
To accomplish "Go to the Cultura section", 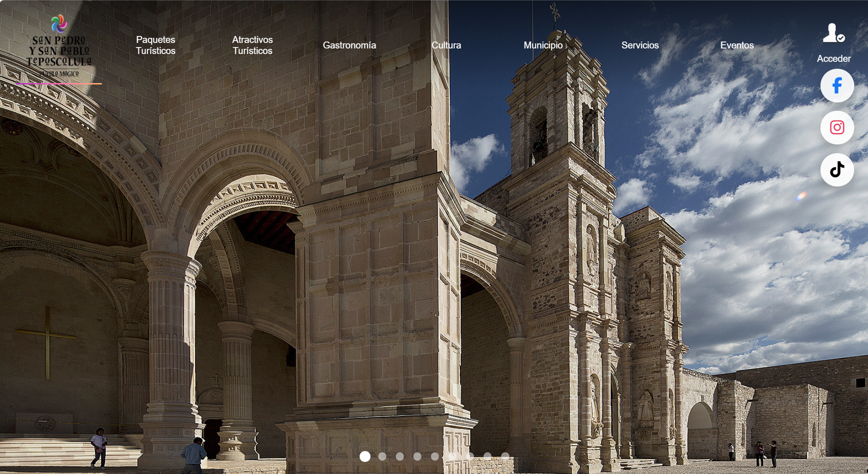I will [x=446, y=45].
